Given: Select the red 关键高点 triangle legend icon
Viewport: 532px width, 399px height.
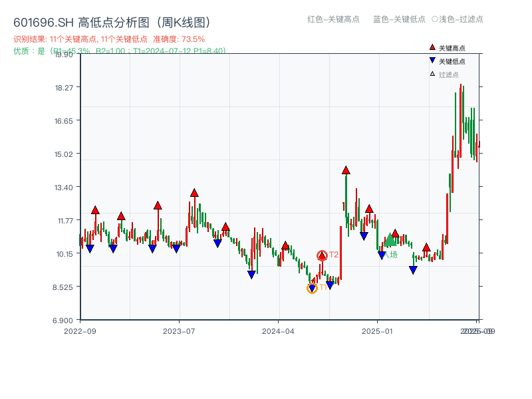Looking at the screenshot, I should point(431,47).
